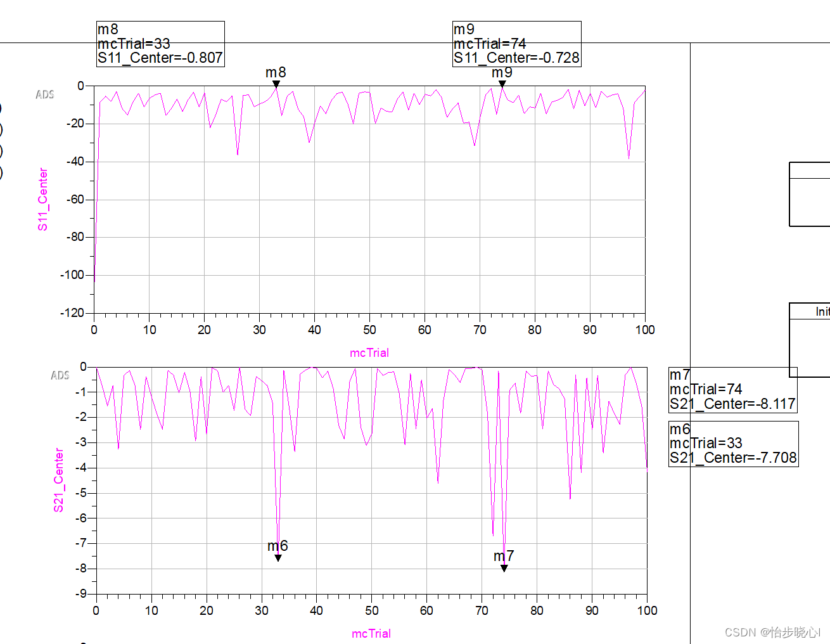
Task: Click the m8 marker readout box
Action: (160, 44)
